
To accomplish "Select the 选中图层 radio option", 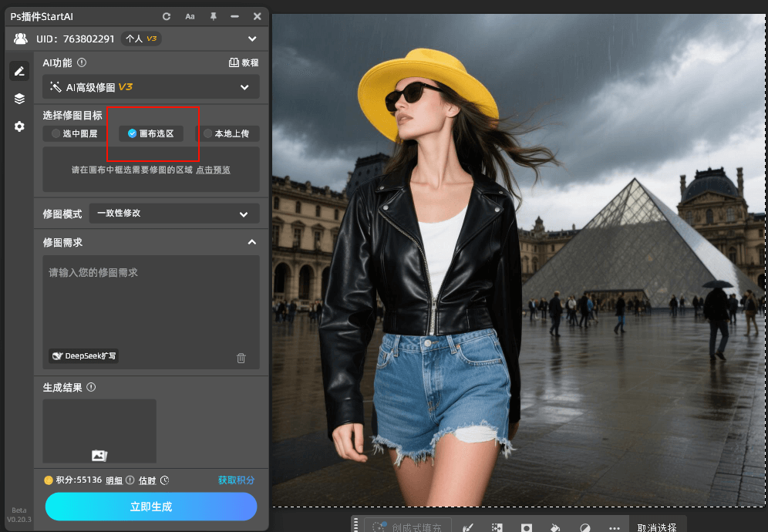I will point(75,133).
